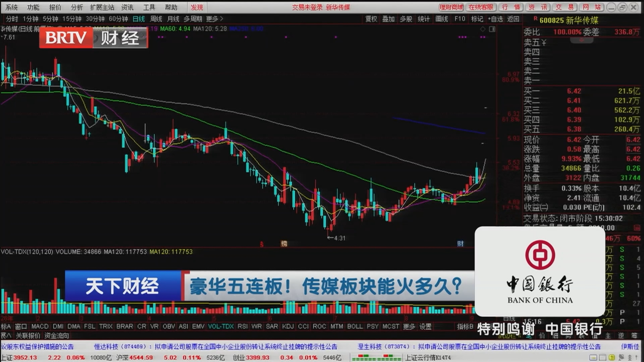This screenshot has width=644, height=362.
Task: Open the 功能 menu
Action: click(33, 7)
